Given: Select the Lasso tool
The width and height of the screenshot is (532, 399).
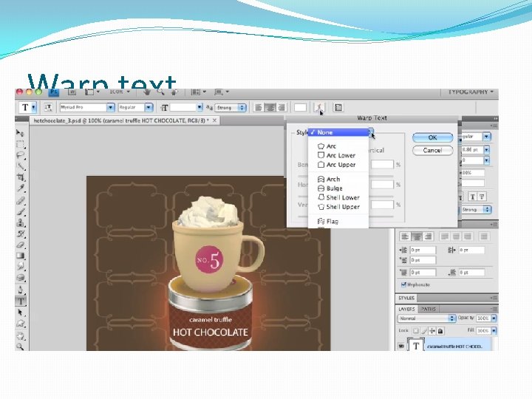Looking at the screenshot, I should (x=20, y=155).
